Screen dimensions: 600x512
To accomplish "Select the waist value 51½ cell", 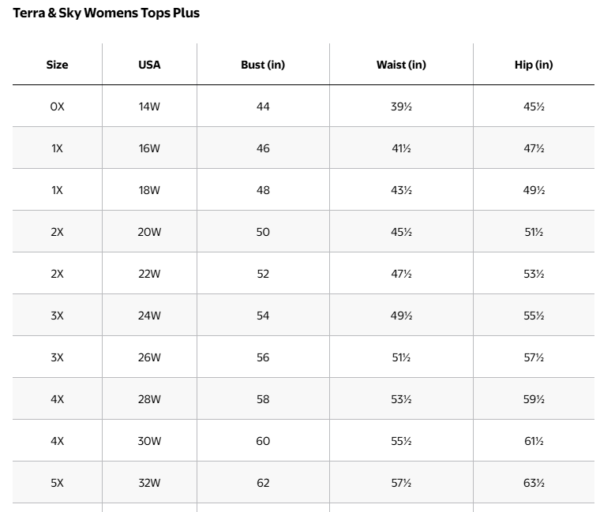I will pos(402,358).
